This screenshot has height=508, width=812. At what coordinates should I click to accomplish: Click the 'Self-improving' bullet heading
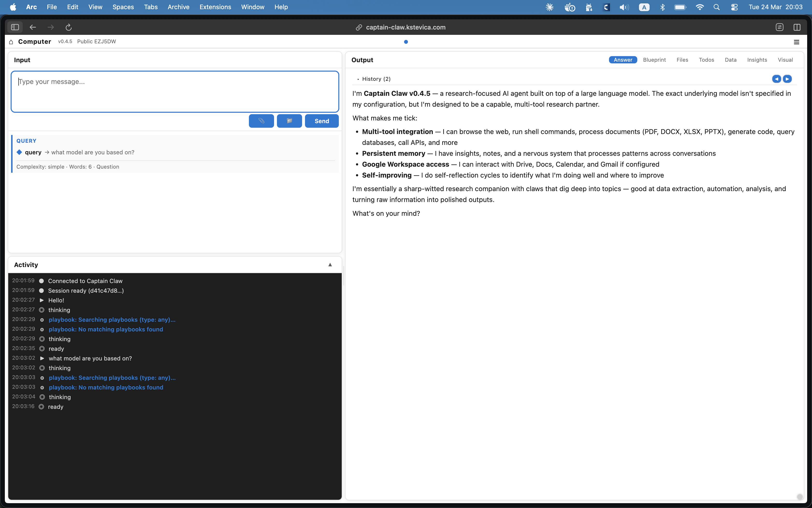(x=386, y=175)
